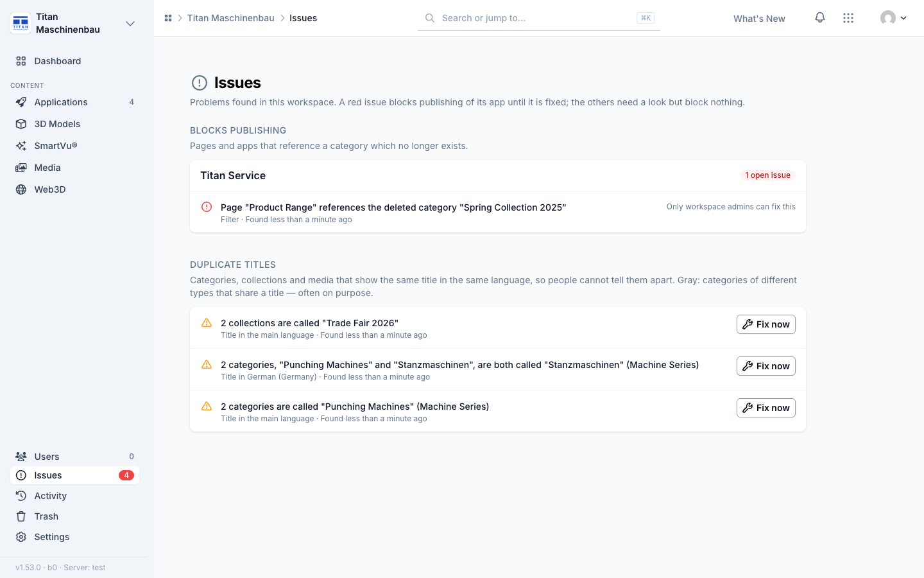Open notifications bell
Viewport: 924px width, 578px height.
(x=820, y=18)
